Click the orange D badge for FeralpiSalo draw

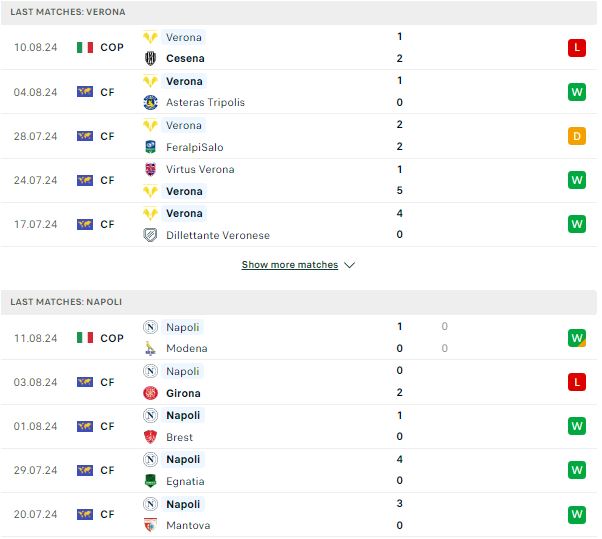coord(577,136)
